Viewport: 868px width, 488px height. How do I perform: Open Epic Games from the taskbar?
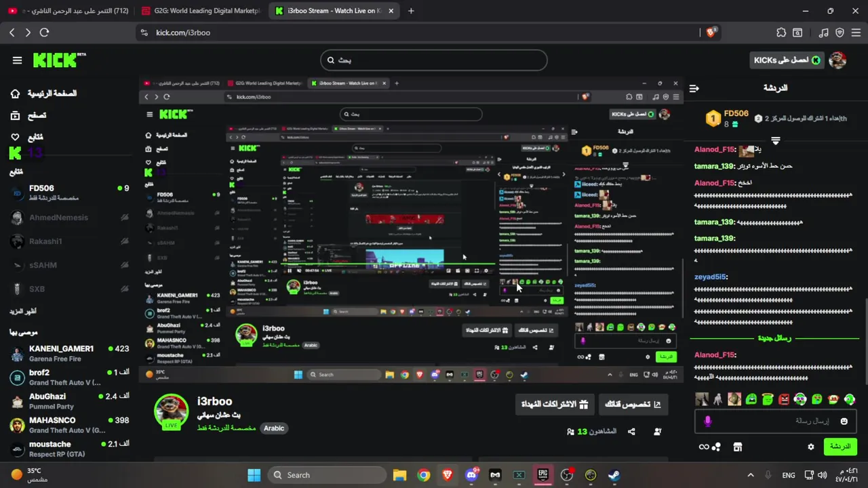542,475
